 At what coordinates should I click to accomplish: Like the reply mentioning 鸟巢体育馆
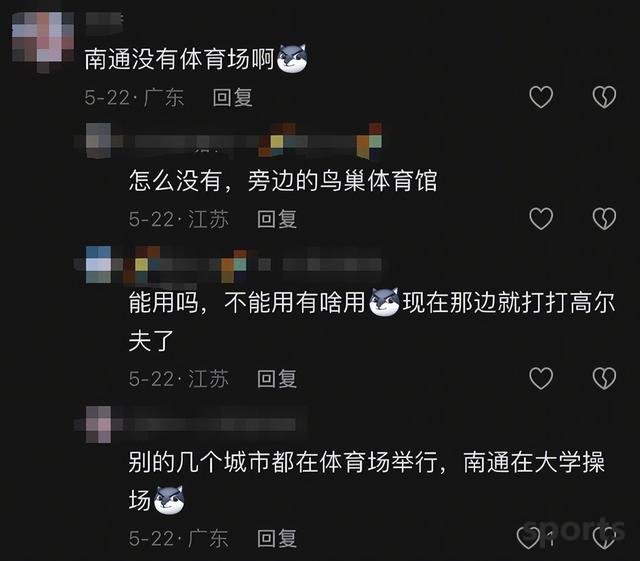(x=541, y=218)
